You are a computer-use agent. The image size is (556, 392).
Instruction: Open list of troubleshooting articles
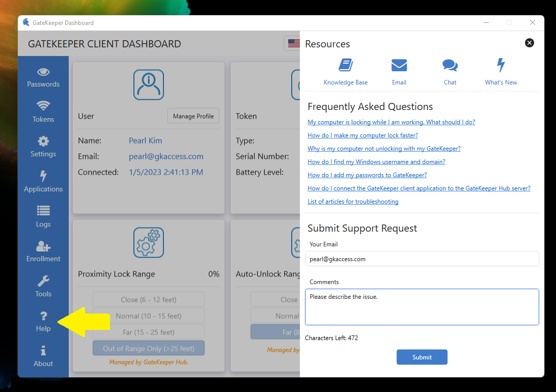353,201
